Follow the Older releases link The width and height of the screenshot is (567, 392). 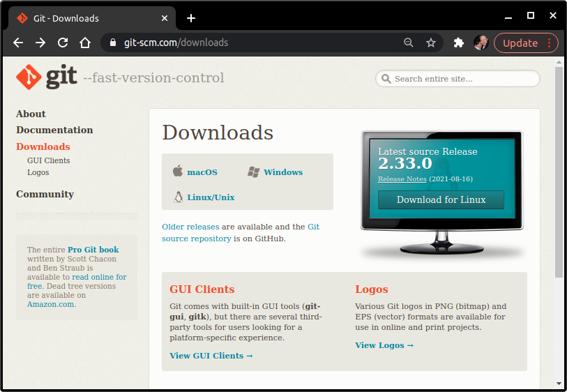coord(190,227)
